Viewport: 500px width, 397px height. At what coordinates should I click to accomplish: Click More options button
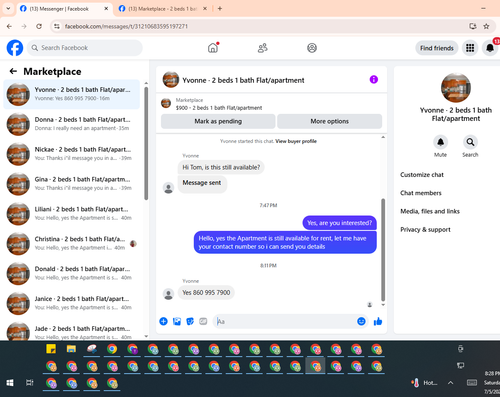(329, 121)
